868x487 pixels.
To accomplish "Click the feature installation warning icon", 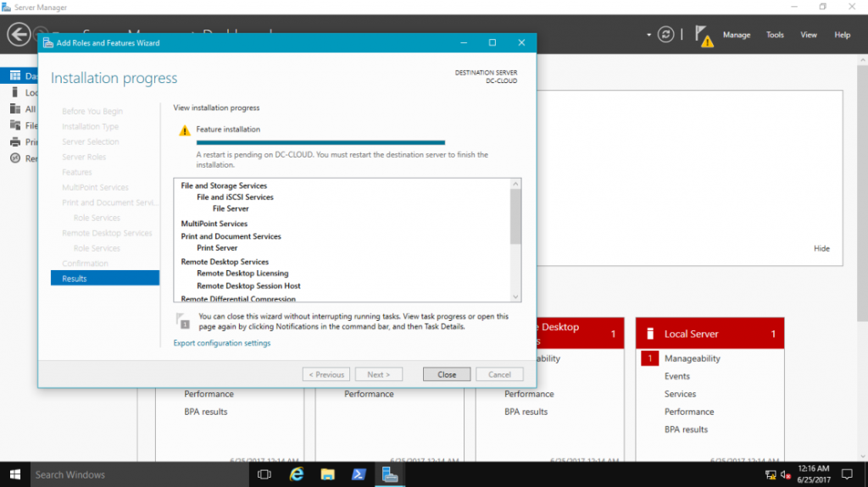I will pyautogui.click(x=184, y=130).
